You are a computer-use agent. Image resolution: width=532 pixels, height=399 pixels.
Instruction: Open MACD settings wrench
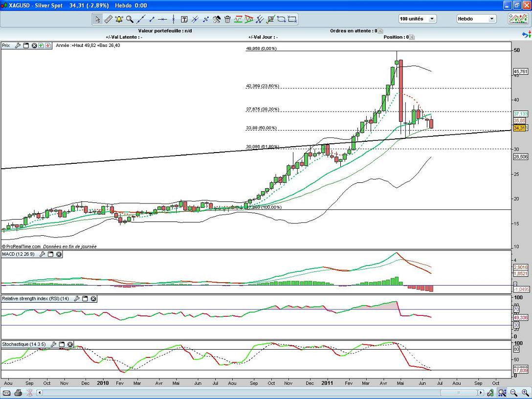pos(43,254)
